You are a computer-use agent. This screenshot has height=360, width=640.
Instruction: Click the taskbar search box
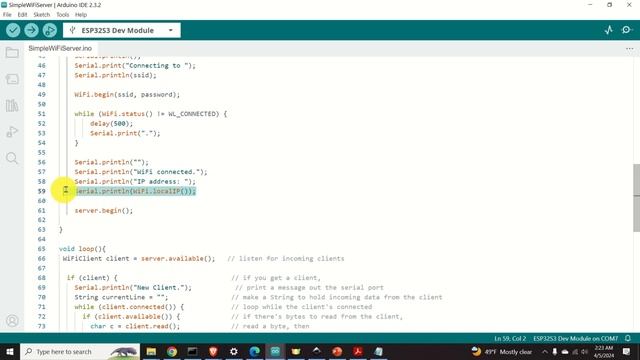tap(80, 351)
